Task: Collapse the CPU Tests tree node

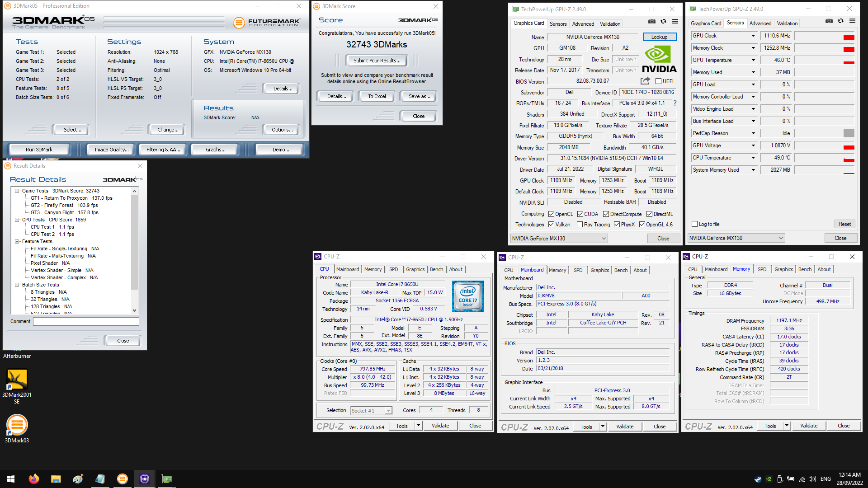Action: point(17,220)
